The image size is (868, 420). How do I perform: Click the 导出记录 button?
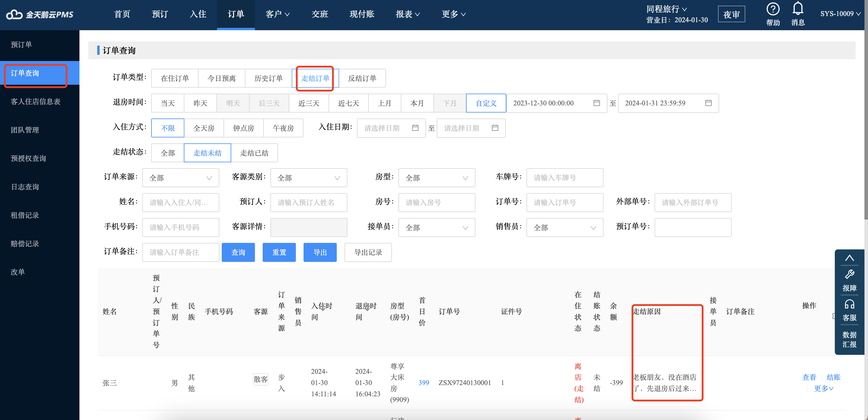click(368, 252)
